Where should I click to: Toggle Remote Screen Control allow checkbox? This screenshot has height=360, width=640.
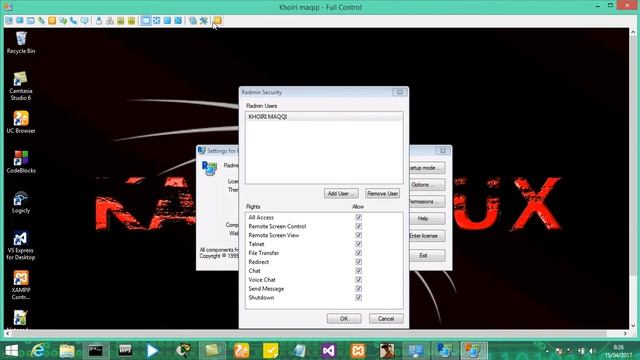click(x=358, y=227)
